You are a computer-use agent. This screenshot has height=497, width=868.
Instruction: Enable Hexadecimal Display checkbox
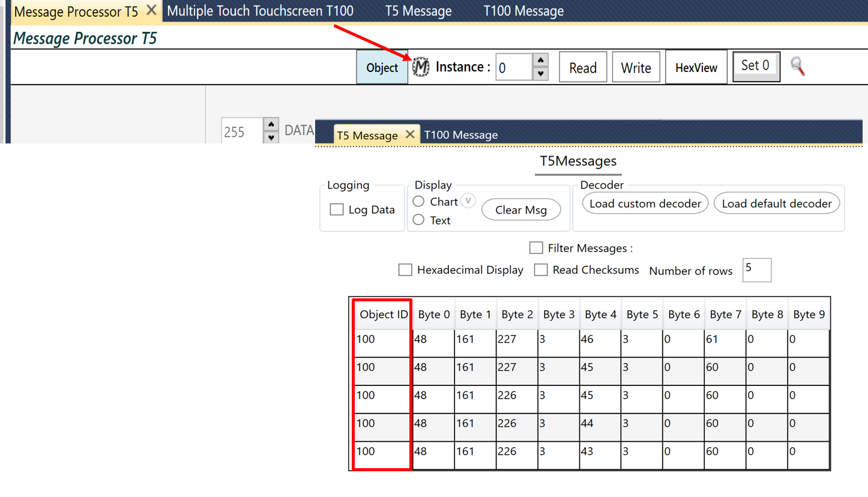click(405, 270)
